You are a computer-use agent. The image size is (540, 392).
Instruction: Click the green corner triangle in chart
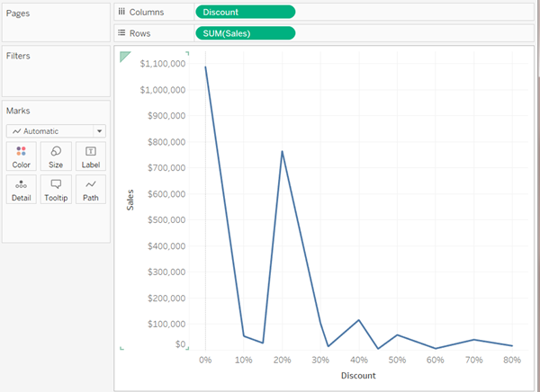point(125,57)
